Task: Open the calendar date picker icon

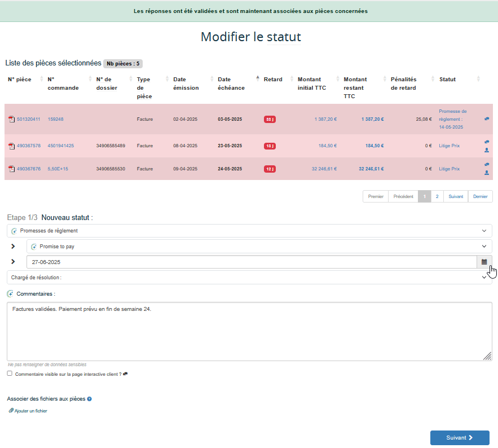Action: pos(484,262)
